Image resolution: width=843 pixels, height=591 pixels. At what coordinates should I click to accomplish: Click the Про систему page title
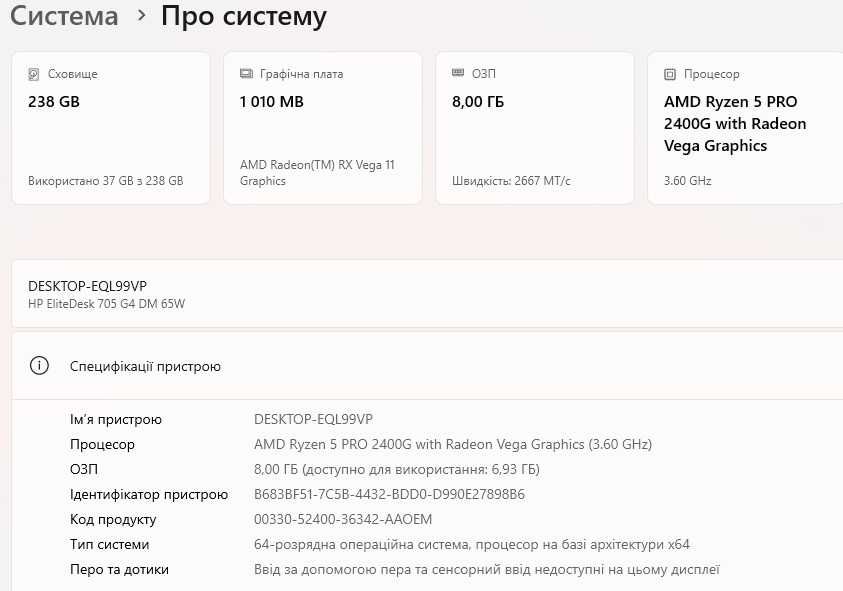243,16
